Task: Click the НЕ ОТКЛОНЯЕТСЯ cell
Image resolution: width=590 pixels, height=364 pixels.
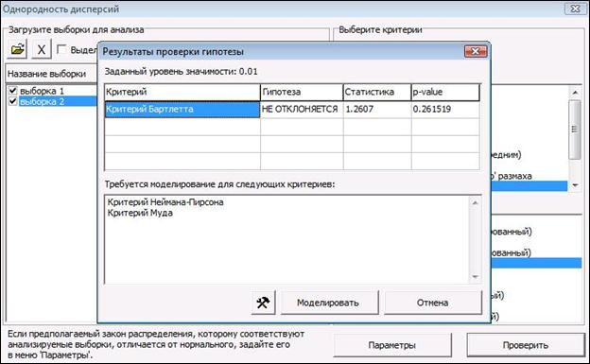Action: (x=302, y=109)
